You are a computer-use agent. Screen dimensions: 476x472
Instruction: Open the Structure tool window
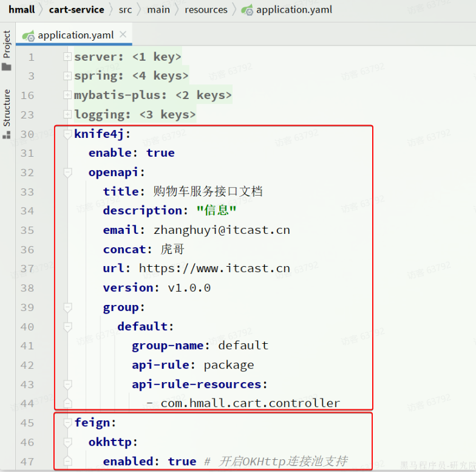coord(6,114)
